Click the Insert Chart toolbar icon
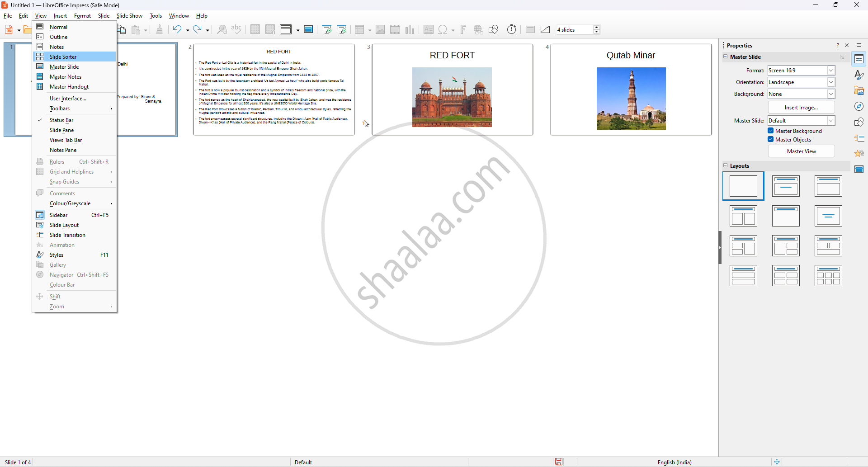This screenshot has width=868, height=467. click(x=410, y=30)
